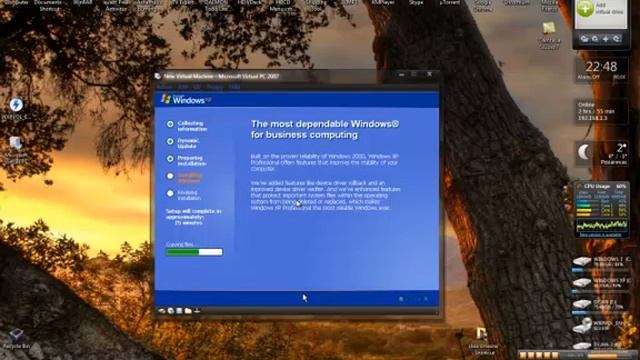Click the CPU usage history graph
Image resolution: width=640 pixels, height=360 pixels.
point(601,226)
